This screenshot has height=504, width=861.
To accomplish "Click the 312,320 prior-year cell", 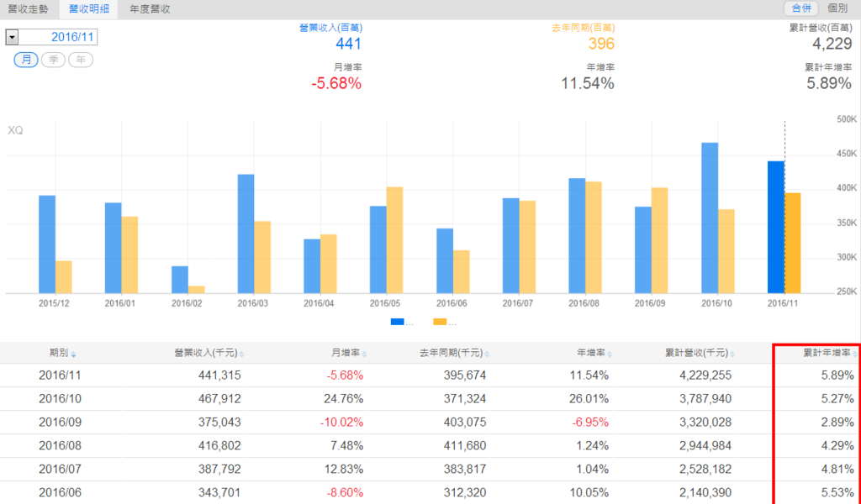I will tap(464, 493).
